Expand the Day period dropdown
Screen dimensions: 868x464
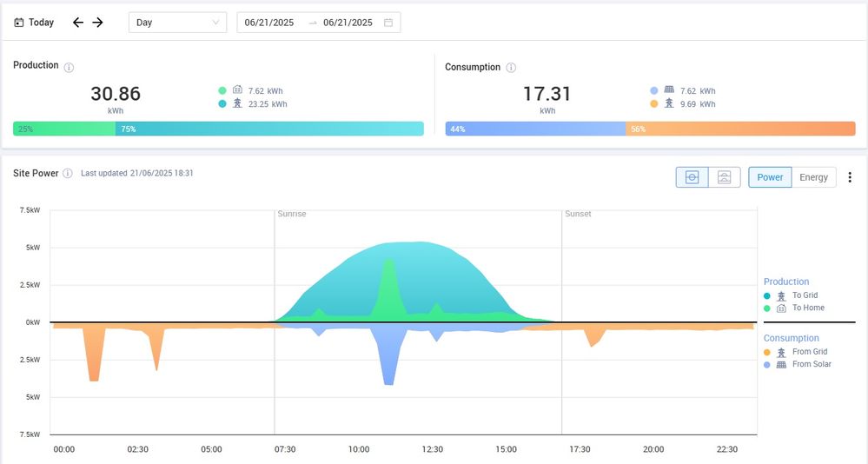[177, 23]
